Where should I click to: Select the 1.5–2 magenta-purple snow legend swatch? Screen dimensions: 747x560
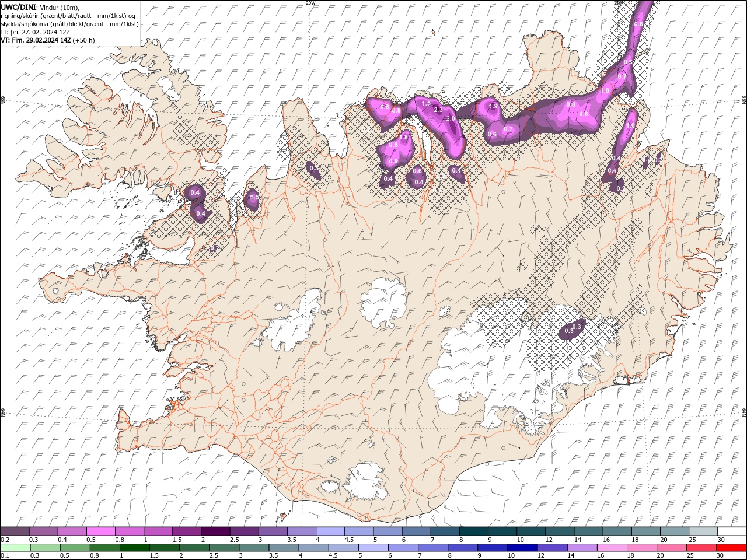pos(187,531)
